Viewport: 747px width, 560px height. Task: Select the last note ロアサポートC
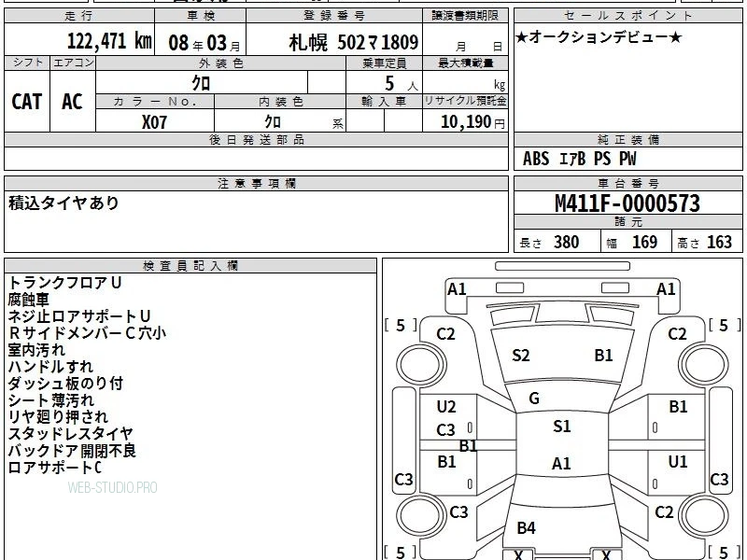pos(55,468)
